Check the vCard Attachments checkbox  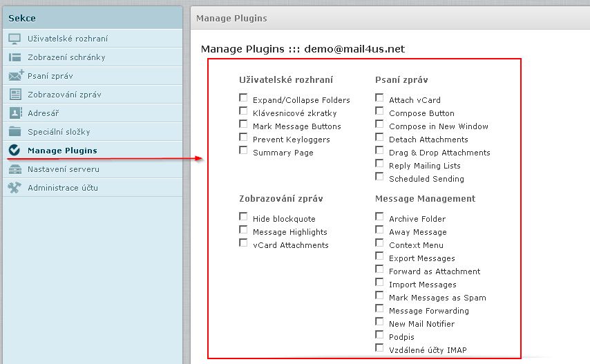[x=243, y=243]
